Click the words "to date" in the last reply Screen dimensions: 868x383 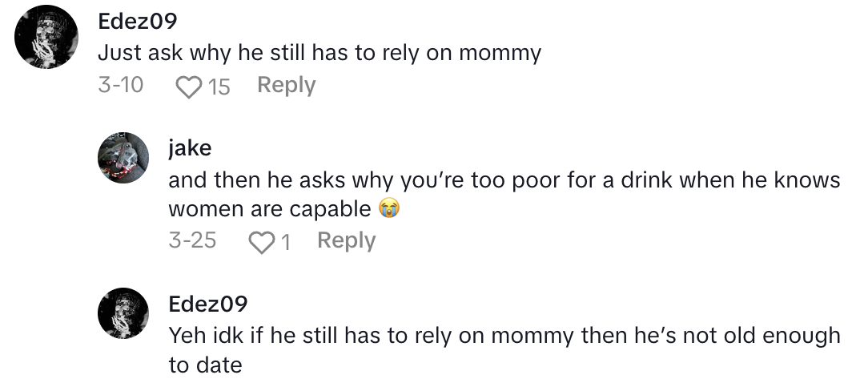pos(205,365)
